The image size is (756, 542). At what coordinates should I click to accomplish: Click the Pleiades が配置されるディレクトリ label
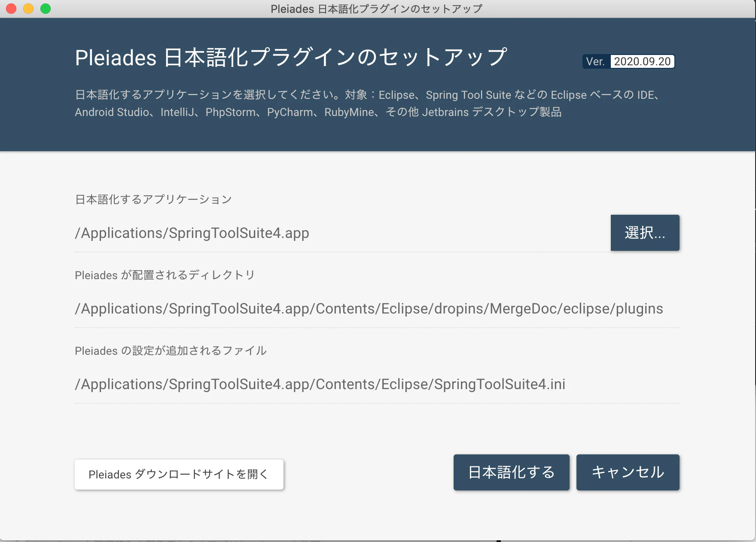[164, 275]
